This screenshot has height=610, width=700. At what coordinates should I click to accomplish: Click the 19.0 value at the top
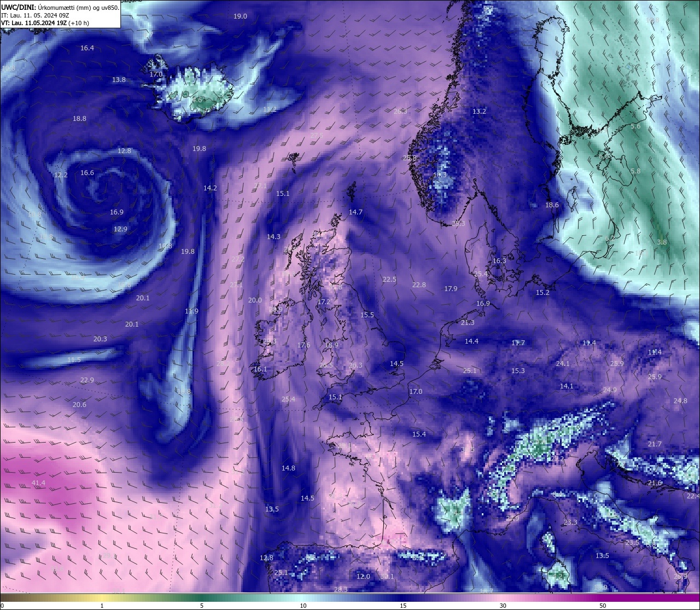(x=240, y=16)
